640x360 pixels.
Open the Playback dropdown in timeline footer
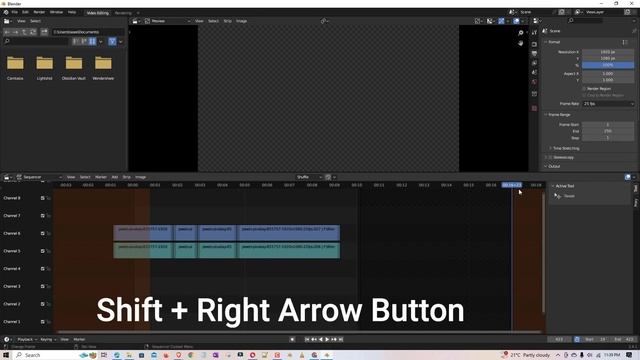(x=27, y=339)
